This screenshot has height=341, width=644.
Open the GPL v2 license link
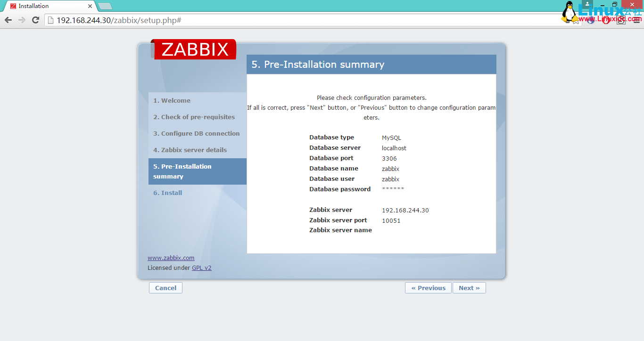pyautogui.click(x=202, y=268)
